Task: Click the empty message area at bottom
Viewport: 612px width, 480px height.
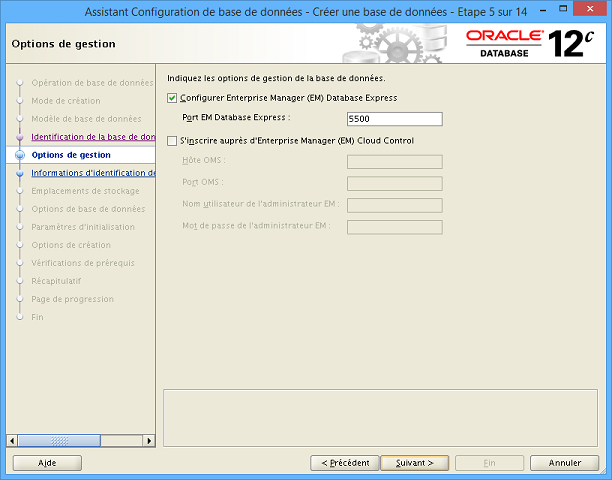Action: click(381, 418)
